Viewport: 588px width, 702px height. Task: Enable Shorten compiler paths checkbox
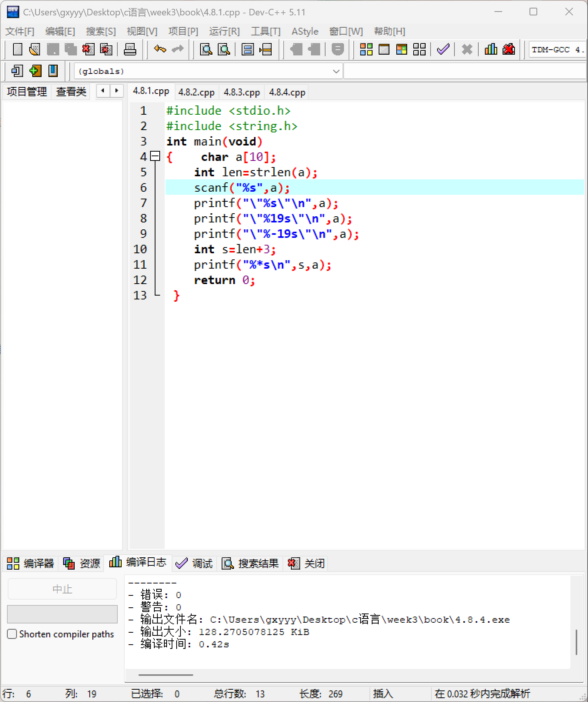[x=12, y=634]
